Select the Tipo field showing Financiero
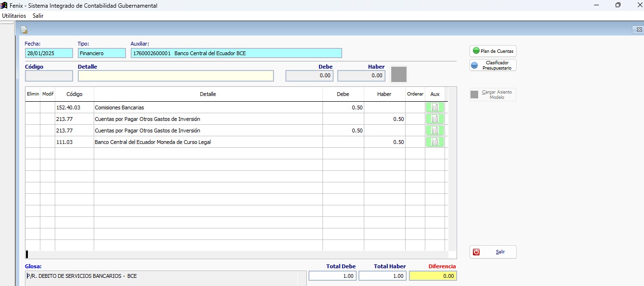644x286 pixels. tap(101, 53)
